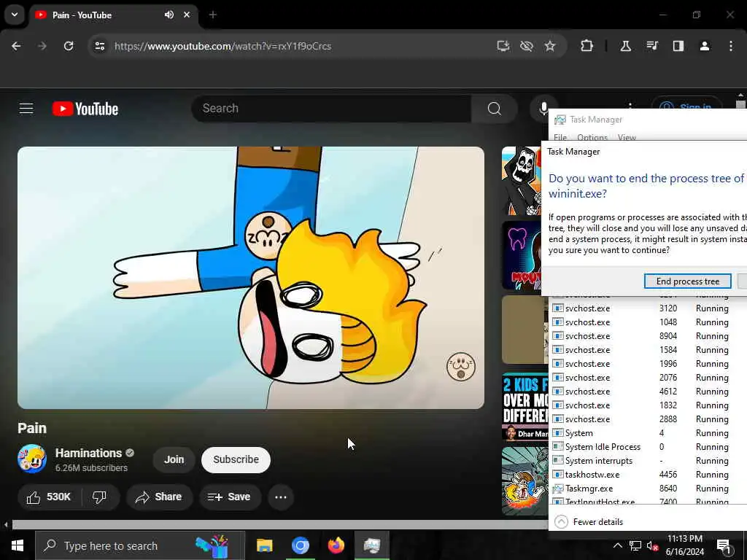Open the Chrome three-dot menu

click(x=731, y=46)
